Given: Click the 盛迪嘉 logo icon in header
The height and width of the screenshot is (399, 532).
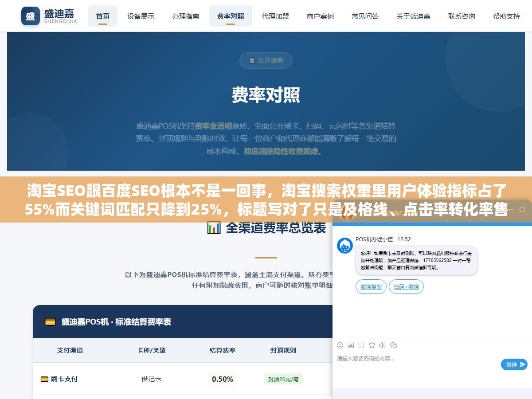Looking at the screenshot, I should pos(31,16).
